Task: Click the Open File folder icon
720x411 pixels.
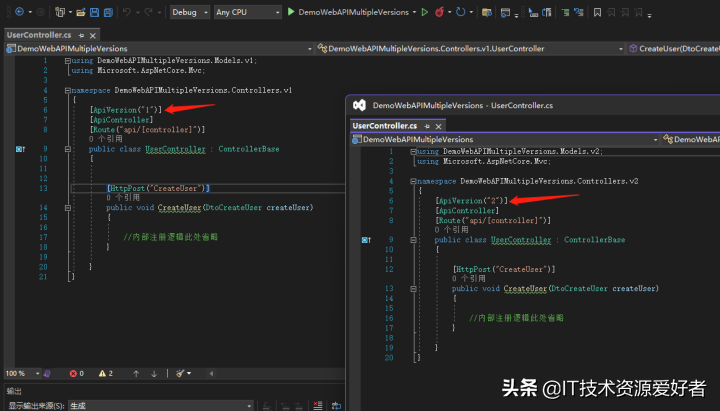Action: click(81, 12)
